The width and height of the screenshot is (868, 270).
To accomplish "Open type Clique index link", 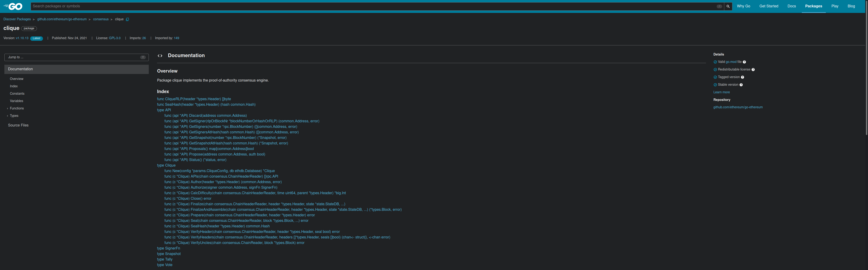I will 167,166.
